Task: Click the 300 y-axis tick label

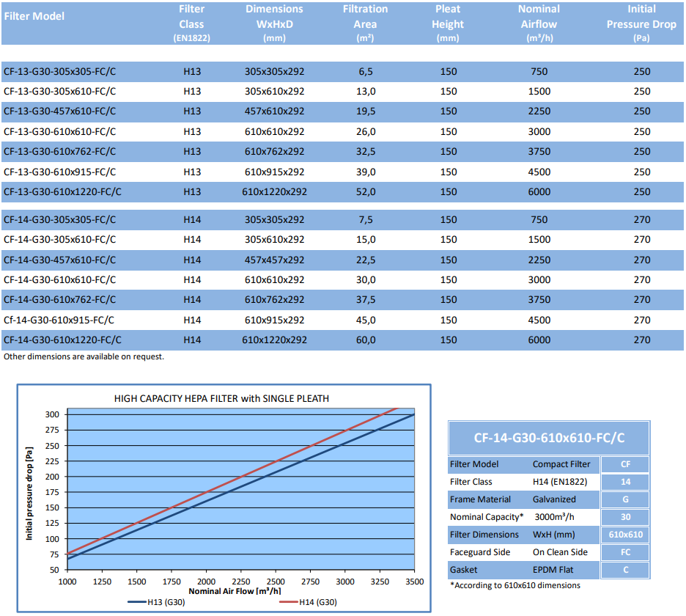Action: (52, 414)
